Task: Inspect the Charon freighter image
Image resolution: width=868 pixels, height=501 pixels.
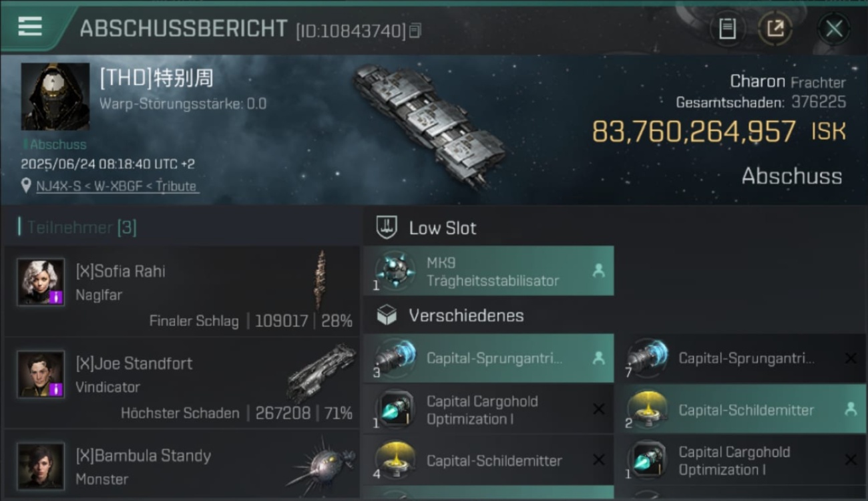Action: coord(430,126)
